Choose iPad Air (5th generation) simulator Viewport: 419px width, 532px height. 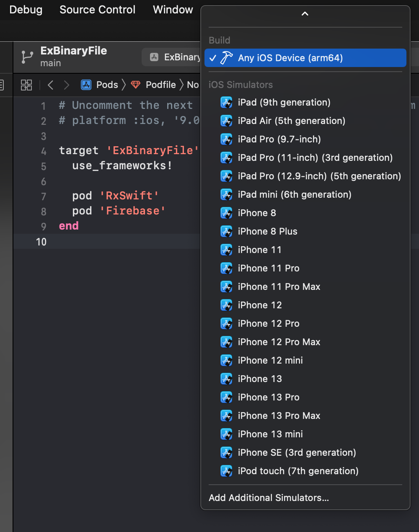tap(305, 121)
